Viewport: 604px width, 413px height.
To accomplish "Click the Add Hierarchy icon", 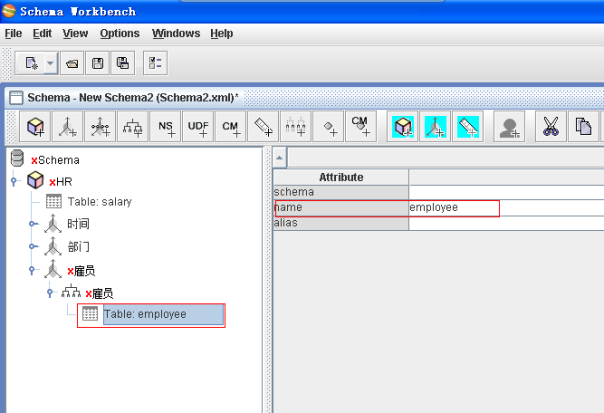I will [133, 127].
